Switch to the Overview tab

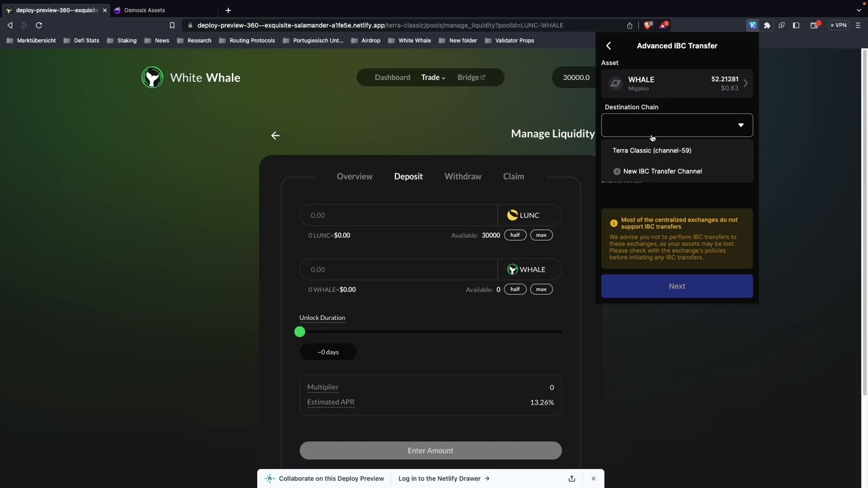pos(355,176)
